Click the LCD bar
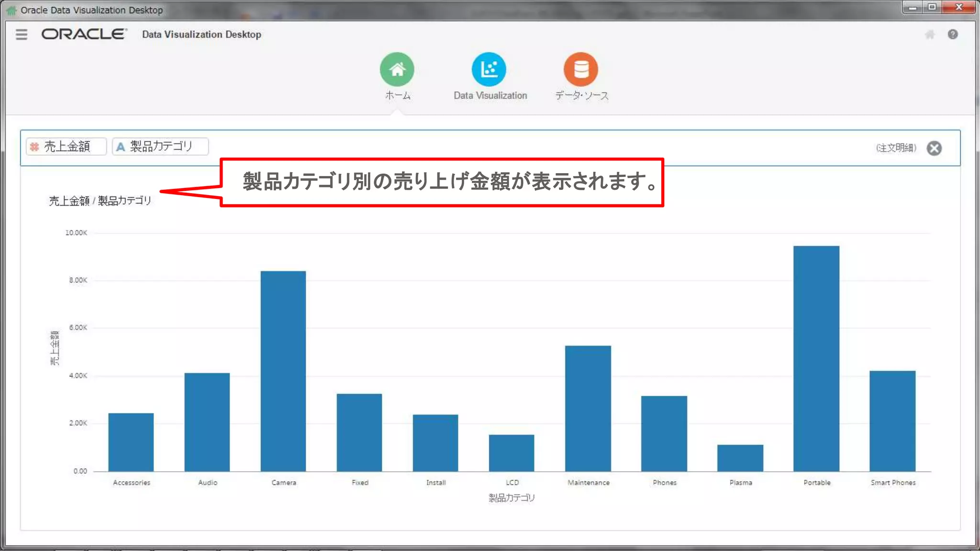The height and width of the screenshot is (551, 980). coord(512,453)
